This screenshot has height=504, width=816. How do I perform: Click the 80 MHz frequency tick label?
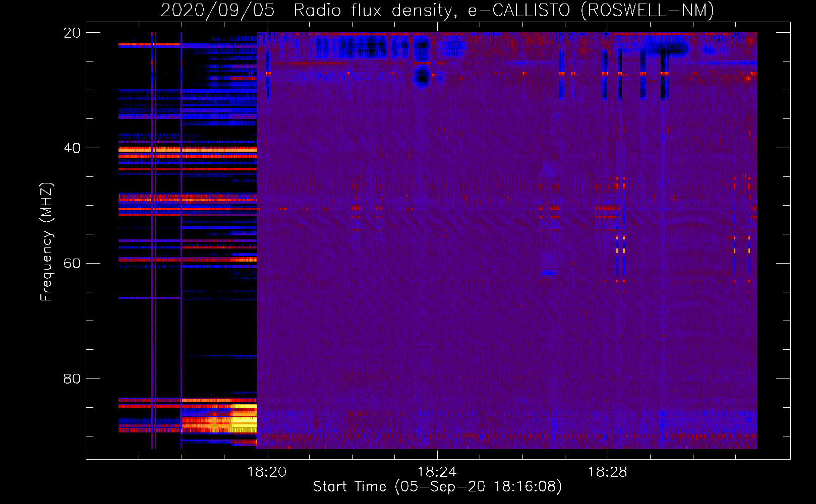72,379
